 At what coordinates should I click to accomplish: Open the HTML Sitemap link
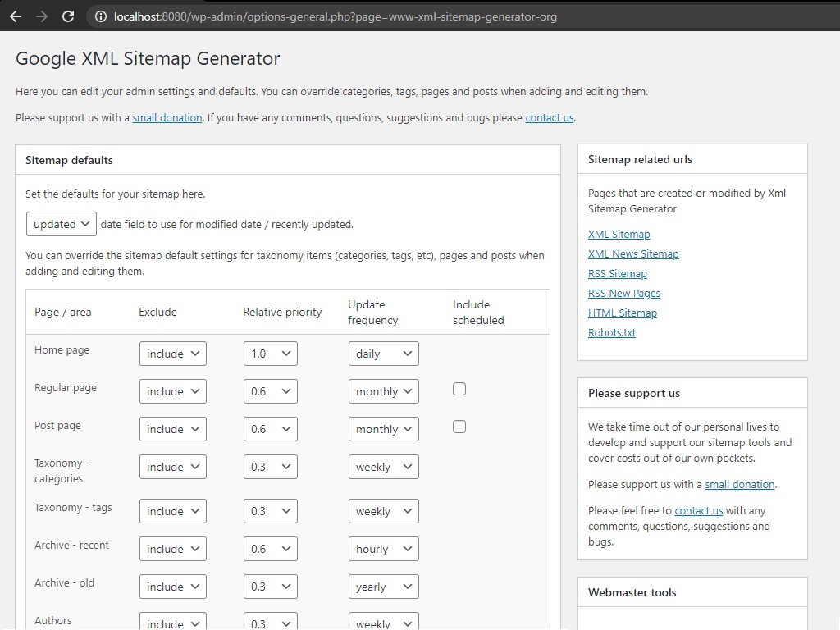pyautogui.click(x=623, y=313)
